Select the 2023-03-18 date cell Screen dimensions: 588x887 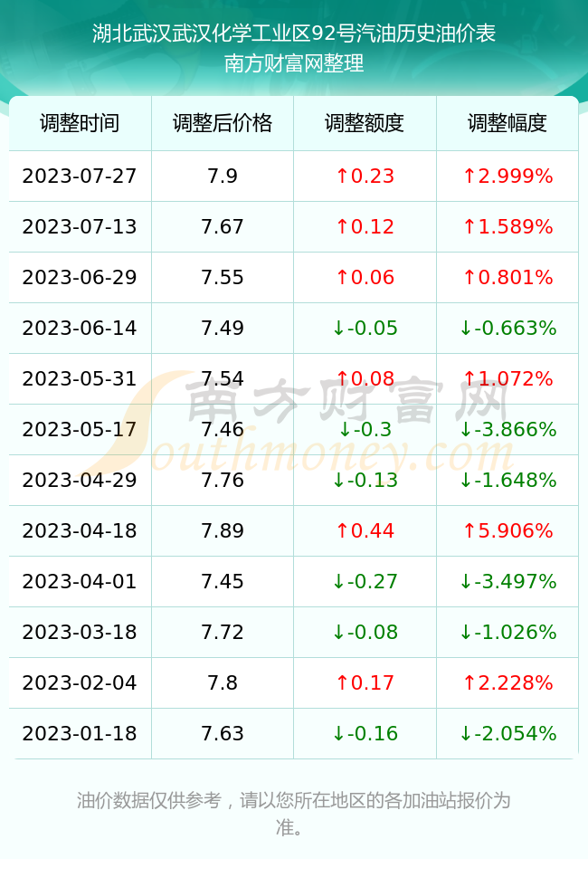pyautogui.click(x=80, y=632)
